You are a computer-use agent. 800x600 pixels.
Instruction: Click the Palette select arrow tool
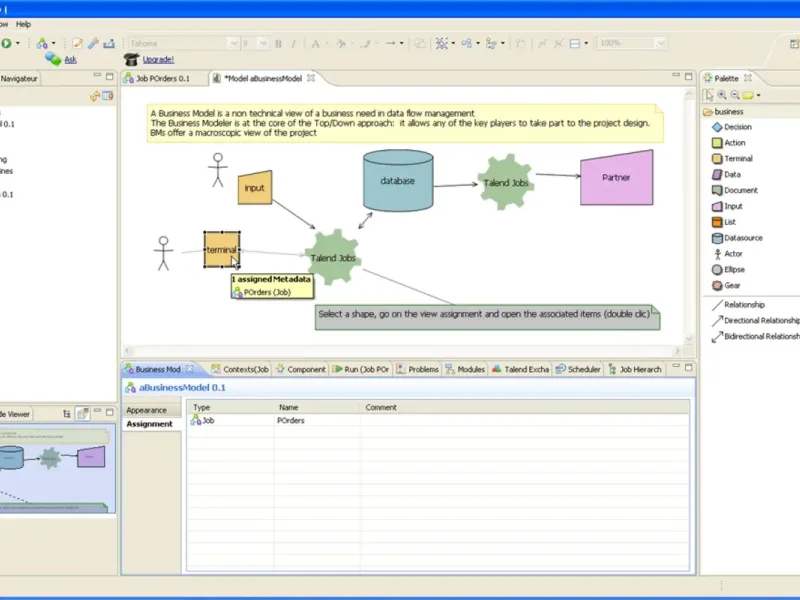pyautogui.click(x=709, y=95)
